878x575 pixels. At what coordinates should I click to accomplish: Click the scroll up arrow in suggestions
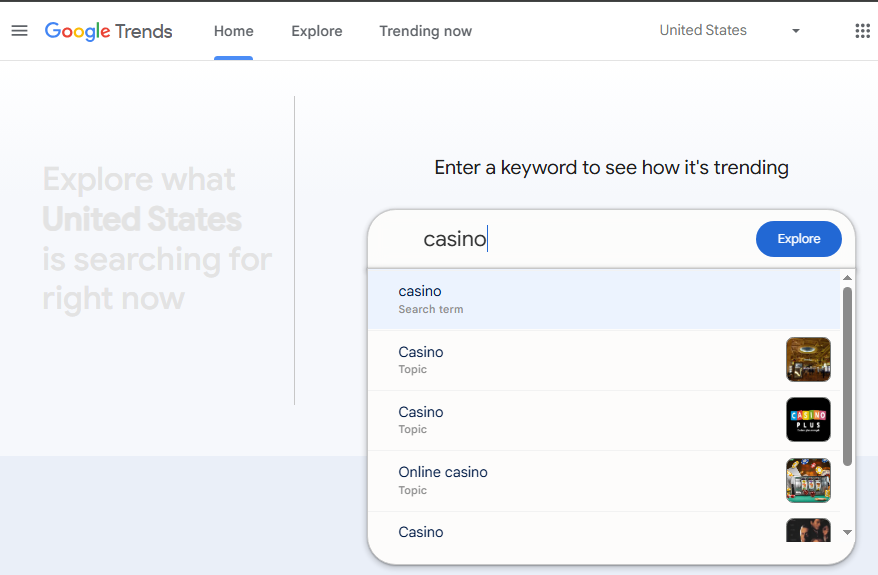(x=847, y=278)
